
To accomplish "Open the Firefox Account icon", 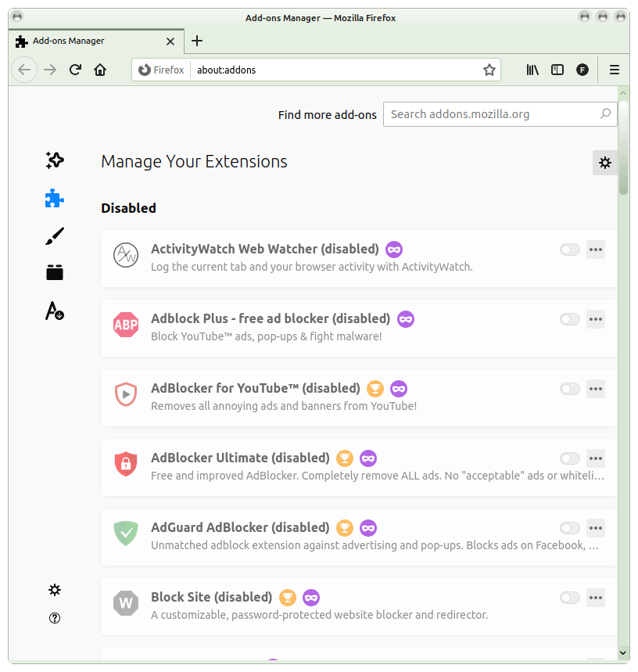I will tap(582, 70).
